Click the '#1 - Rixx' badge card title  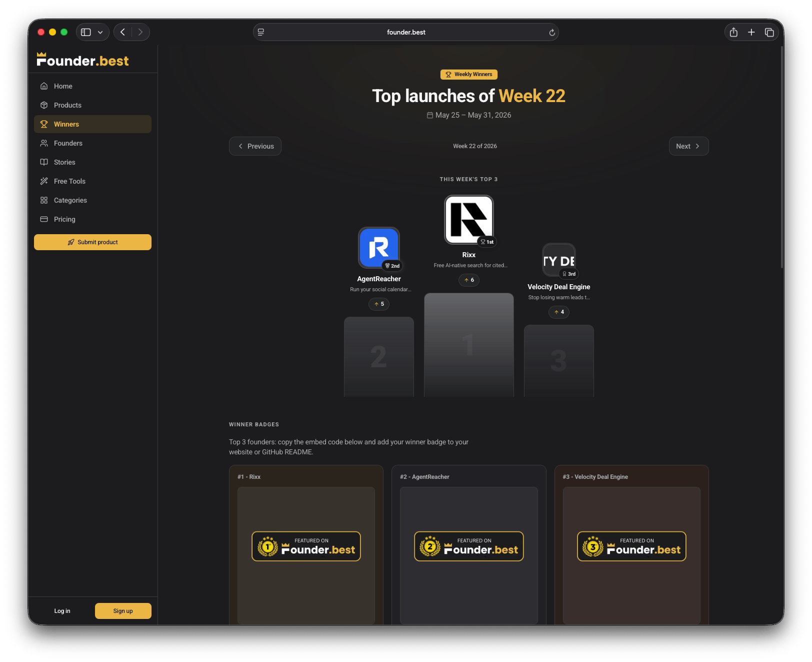249,477
